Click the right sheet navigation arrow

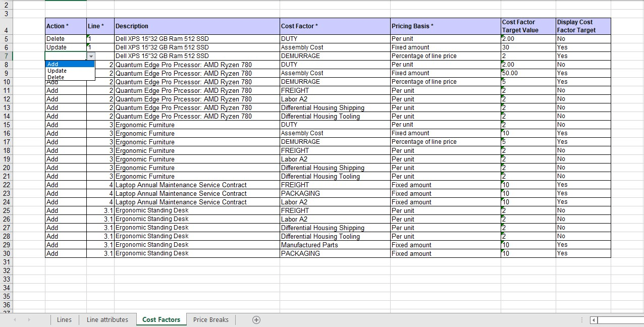(x=29, y=319)
